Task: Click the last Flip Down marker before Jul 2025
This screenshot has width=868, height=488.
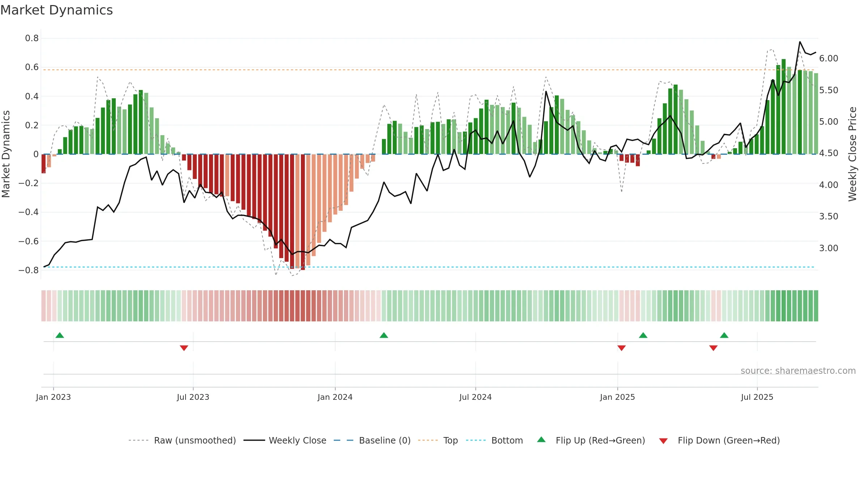Action: click(x=714, y=348)
